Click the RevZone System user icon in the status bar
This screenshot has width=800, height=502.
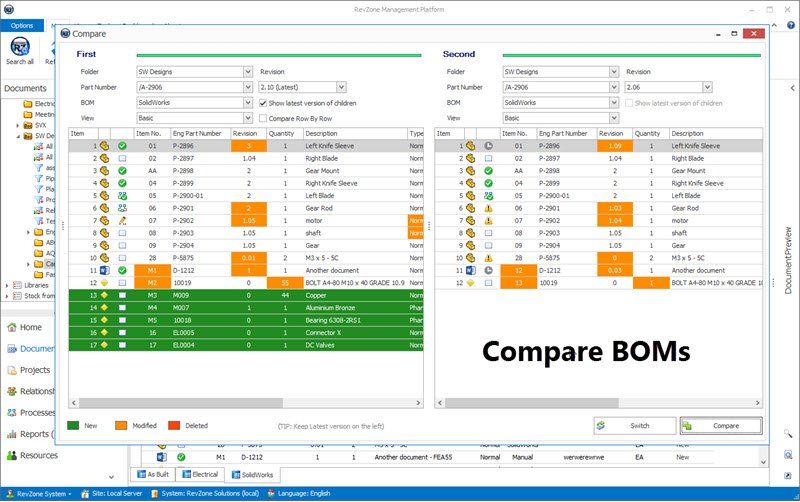[9, 494]
